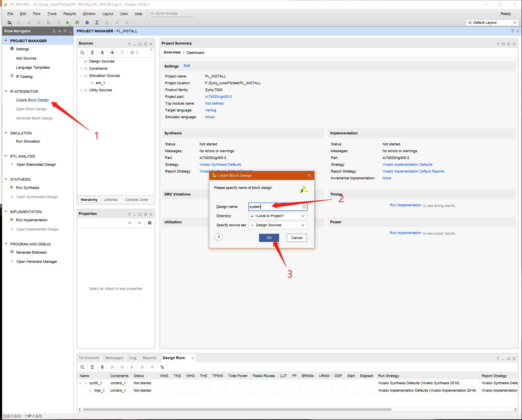Click the Run Synthesis green arrow toolbar icon
This screenshot has height=420, width=522.
[68, 23]
